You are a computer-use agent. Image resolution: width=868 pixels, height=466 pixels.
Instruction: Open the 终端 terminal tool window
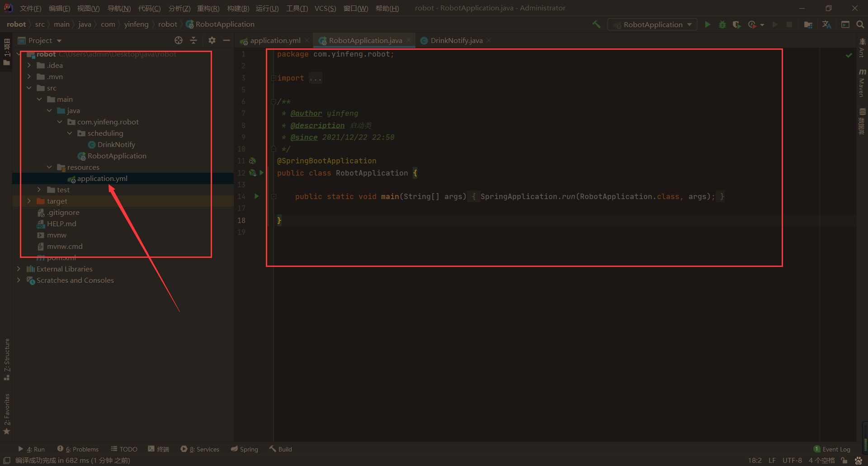(158, 449)
